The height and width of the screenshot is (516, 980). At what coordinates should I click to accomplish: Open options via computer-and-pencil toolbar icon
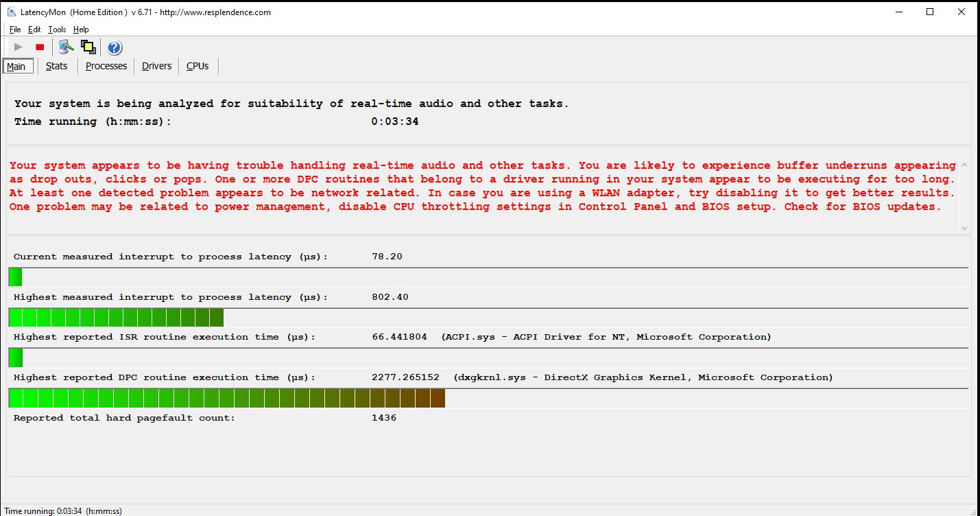tap(66, 47)
